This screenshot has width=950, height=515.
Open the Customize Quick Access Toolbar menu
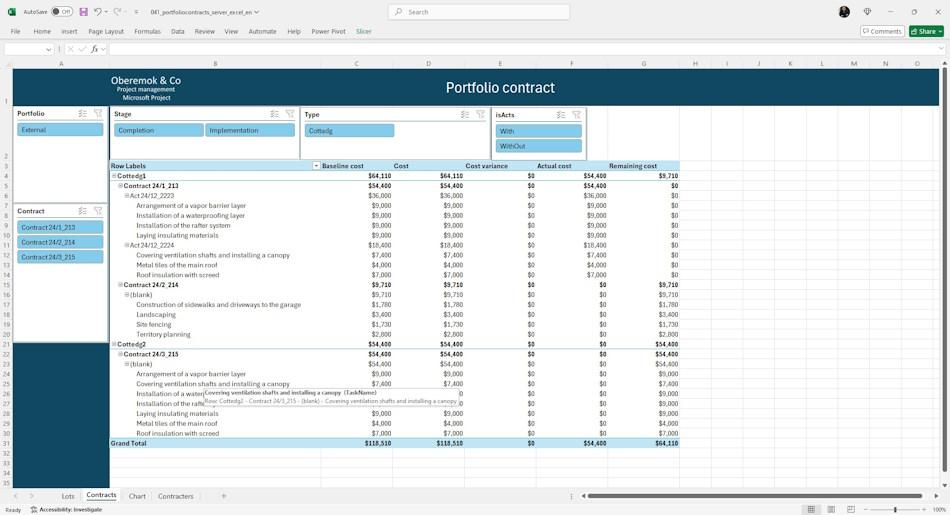(136, 12)
